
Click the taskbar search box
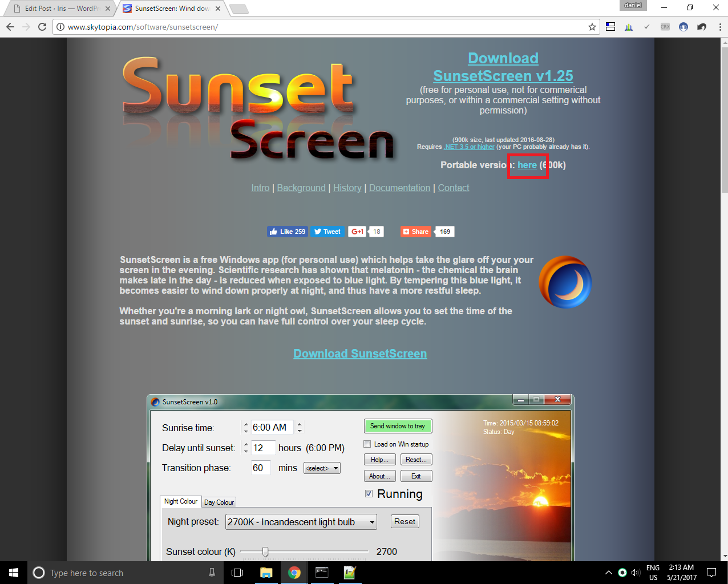click(x=124, y=573)
